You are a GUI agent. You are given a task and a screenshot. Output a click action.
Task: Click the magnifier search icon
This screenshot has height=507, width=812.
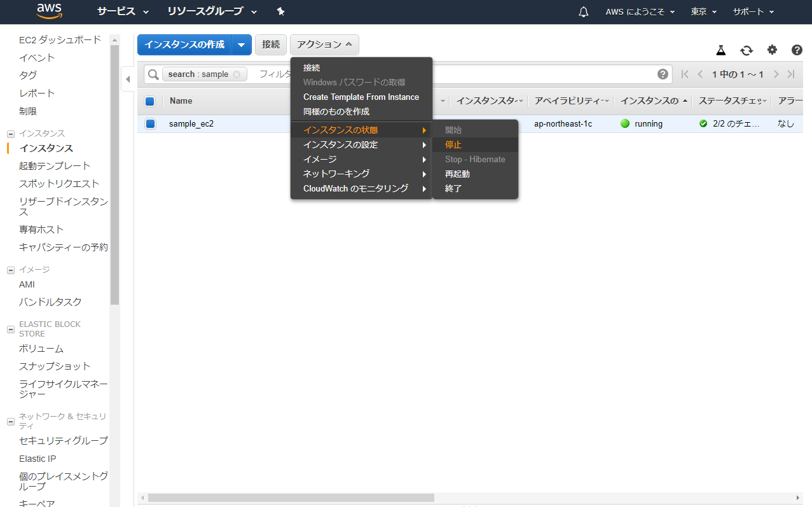153,74
